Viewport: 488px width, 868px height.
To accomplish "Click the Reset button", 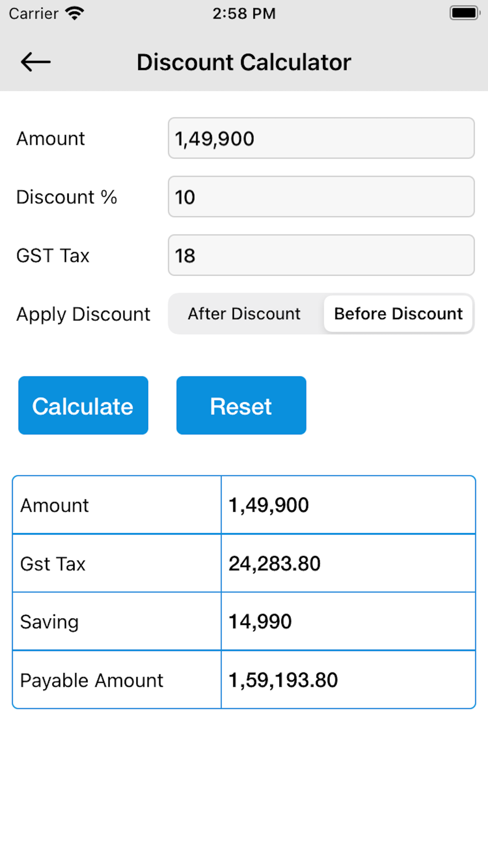I will (x=241, y=405).
